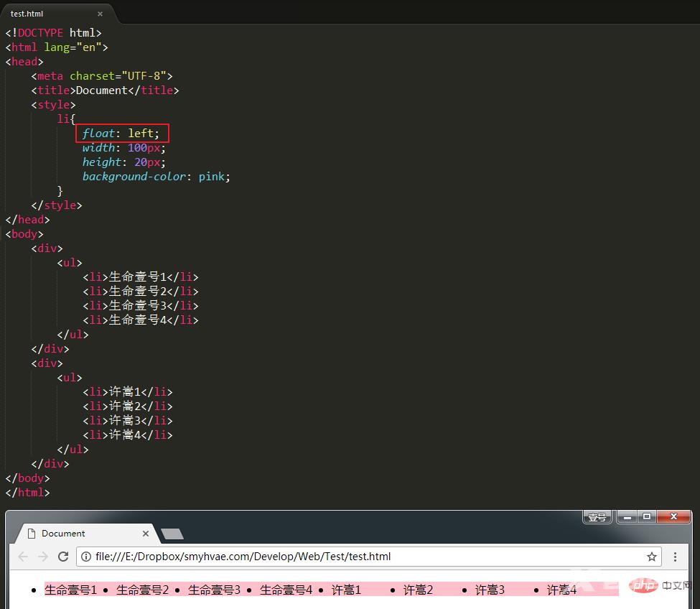Click the browser forward arrow

43,557
